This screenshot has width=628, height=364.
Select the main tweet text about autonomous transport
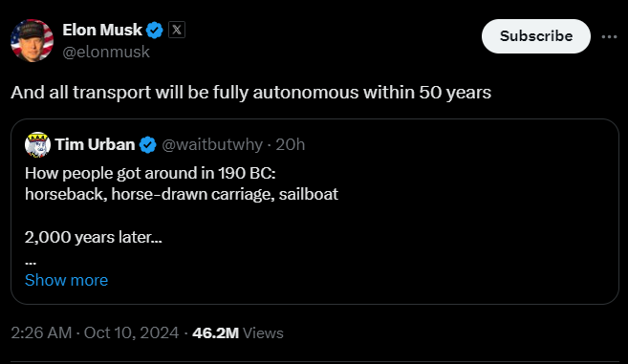[x=251, y=93]
